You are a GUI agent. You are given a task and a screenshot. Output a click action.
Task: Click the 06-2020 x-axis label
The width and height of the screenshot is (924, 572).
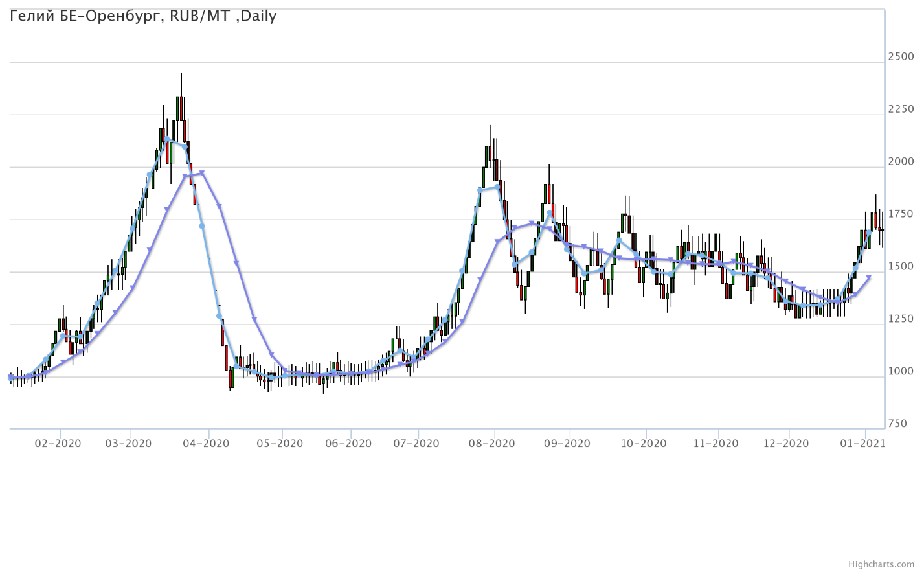pyautogui.click(x=348, y=444)
